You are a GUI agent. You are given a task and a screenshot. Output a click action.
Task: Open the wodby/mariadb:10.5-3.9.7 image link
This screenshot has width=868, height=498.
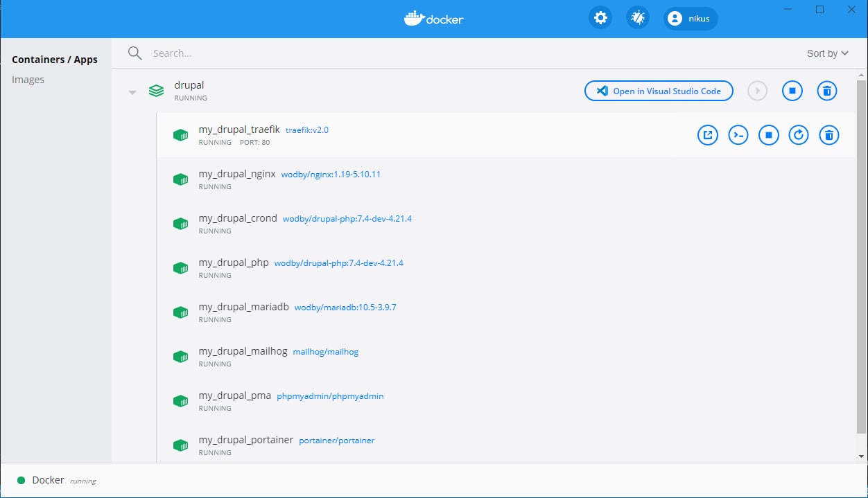tap(345, 308)
